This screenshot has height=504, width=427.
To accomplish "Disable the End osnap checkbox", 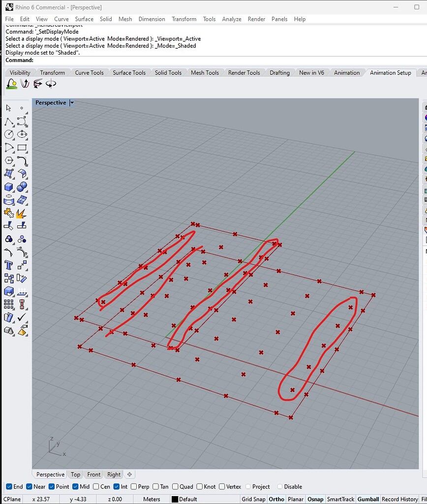I will tap(8, 486).
